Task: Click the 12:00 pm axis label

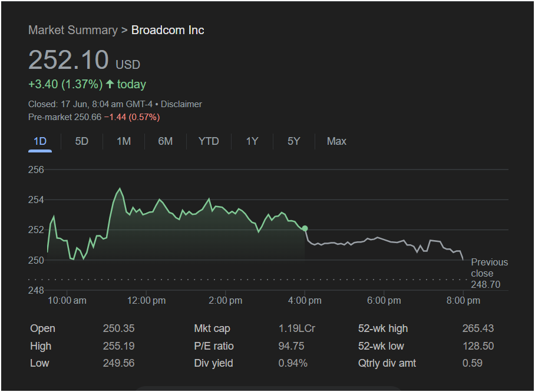Action: click(146, 301)
